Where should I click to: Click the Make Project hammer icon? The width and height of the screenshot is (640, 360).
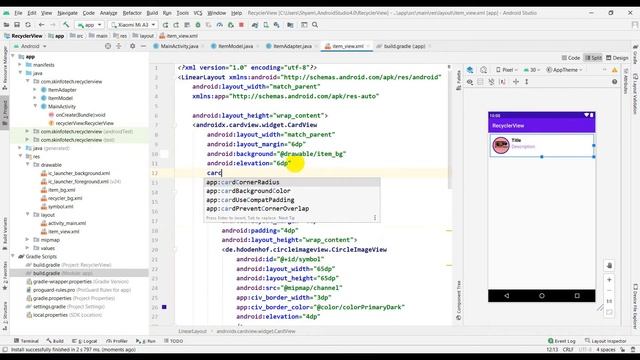pyautogui.click(x=66, y=25)
